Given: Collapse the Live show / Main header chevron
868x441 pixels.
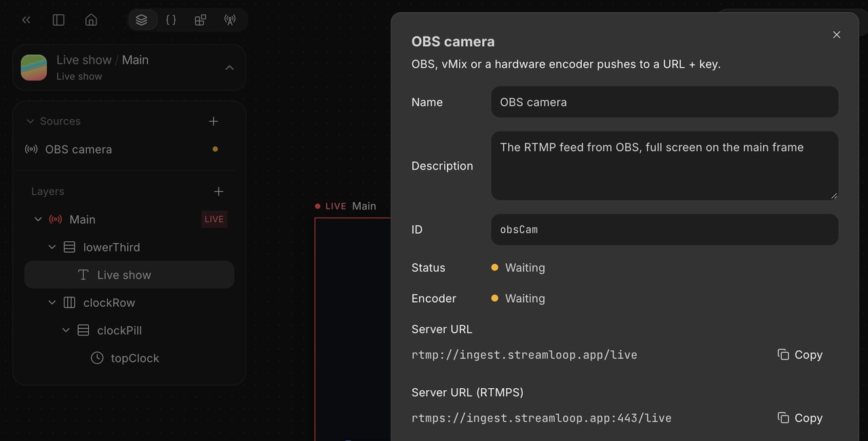Looking at the screenshot, I should [x=229, y=68].
